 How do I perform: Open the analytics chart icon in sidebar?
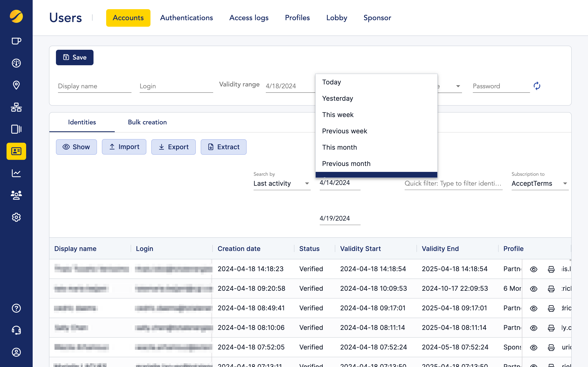click(16, 173)
